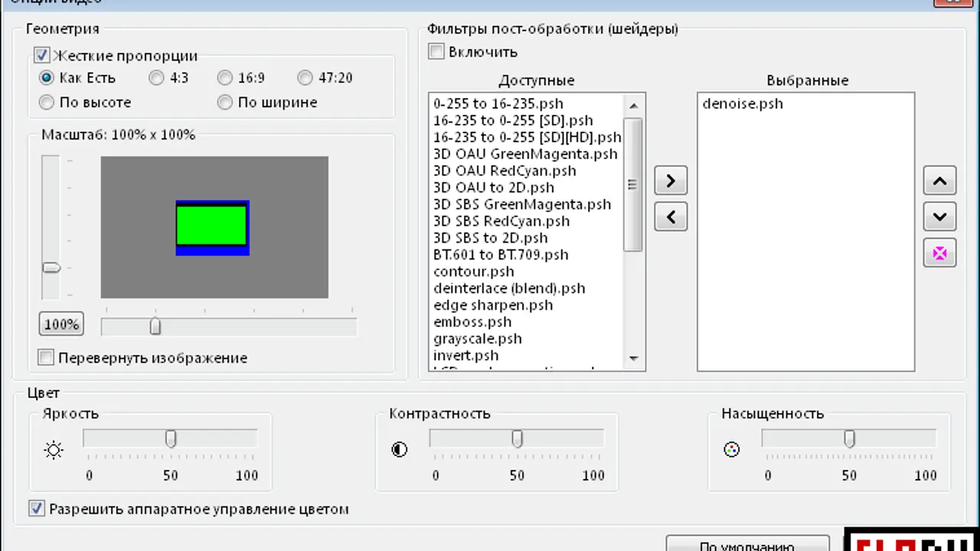The image size is (980, 551).
Task: Click the pink clear shaders icon
Action: point(939,253)
